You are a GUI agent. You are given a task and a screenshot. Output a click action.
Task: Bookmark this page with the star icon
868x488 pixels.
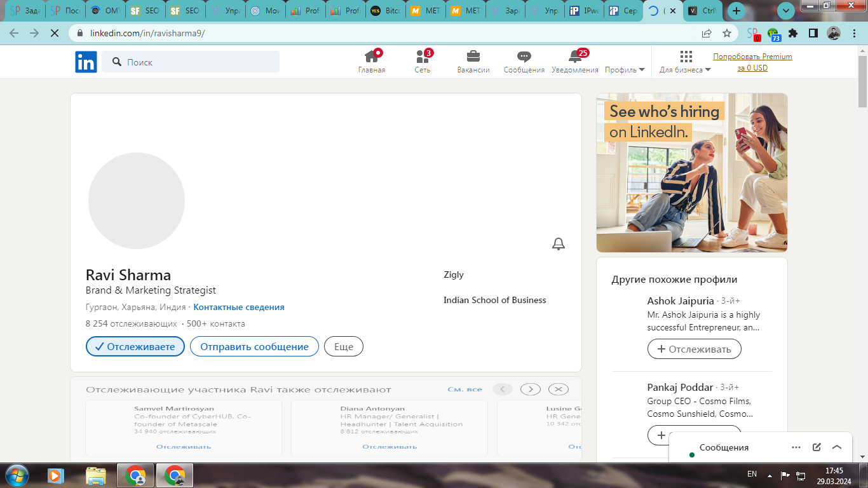pyautogui.click(x=727, y=33)
